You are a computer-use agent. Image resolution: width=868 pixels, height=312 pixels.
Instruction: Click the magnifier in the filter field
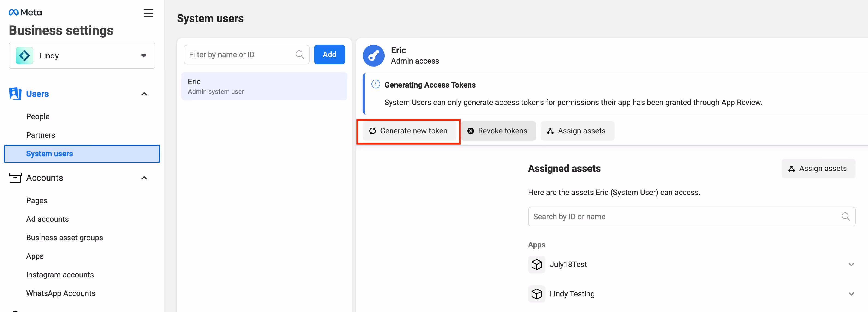pos(300,55)
